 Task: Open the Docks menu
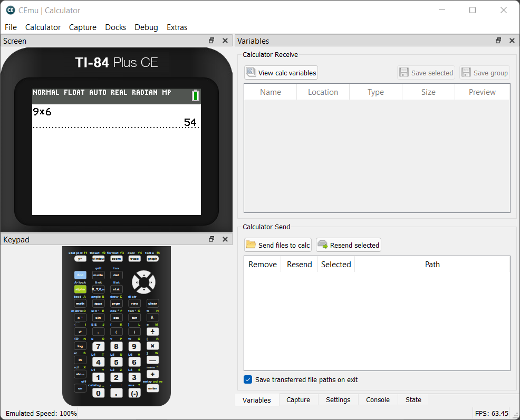115,27
